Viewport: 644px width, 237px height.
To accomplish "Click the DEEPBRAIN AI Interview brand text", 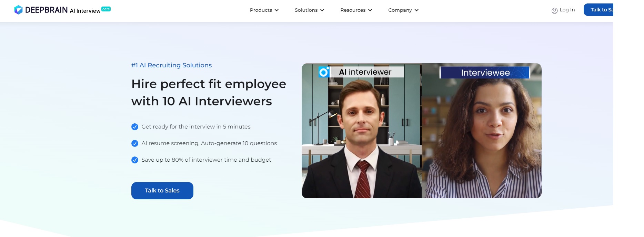I will (63, 10).
